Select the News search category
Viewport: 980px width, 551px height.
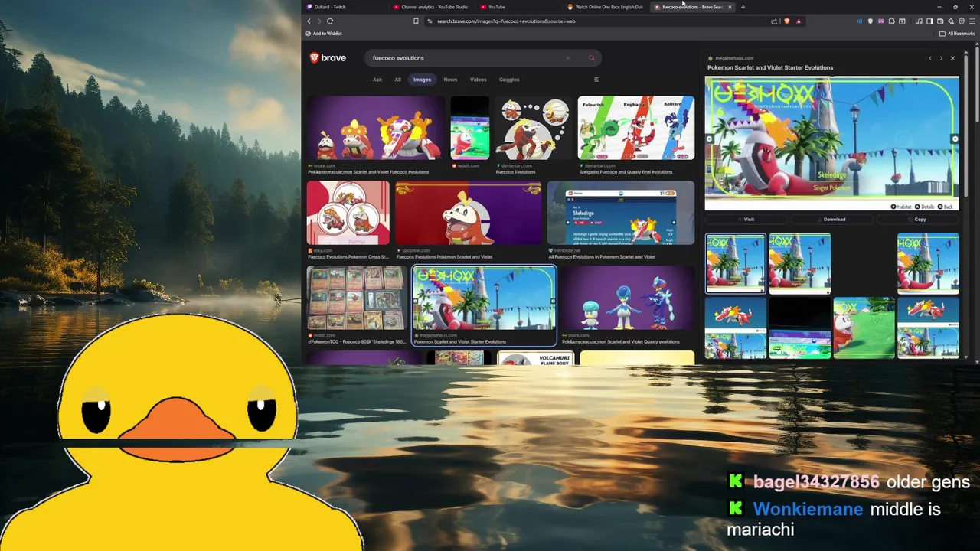tap(450, 80)
